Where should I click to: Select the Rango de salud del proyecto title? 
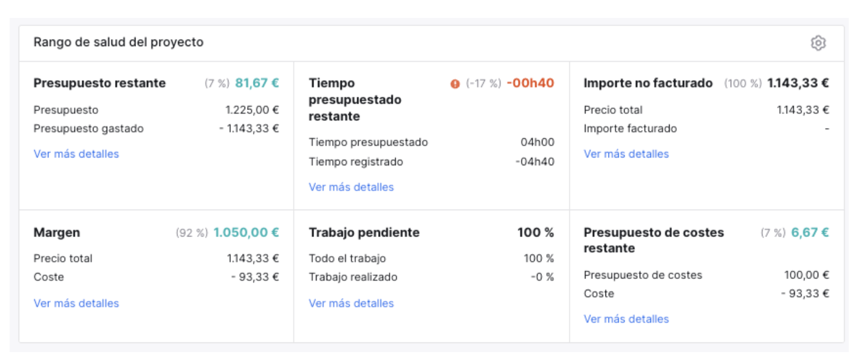(x=119, y=43)
